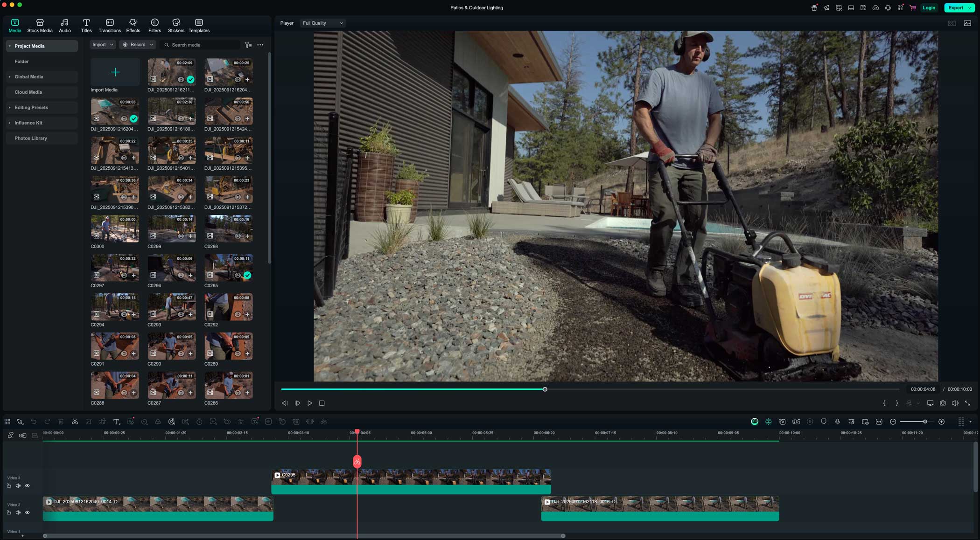
Task: Expand the Global Media tree item
Action: coord(9,77)
